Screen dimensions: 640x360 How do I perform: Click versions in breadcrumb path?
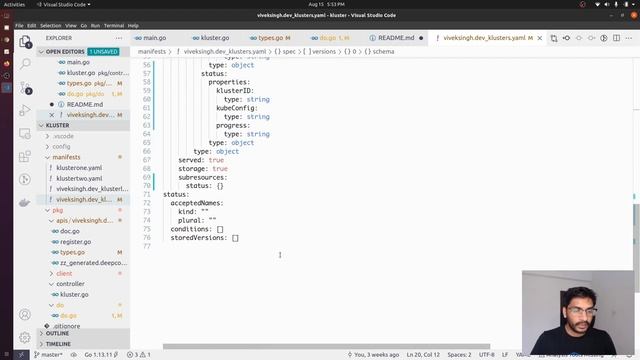point(320,51)
